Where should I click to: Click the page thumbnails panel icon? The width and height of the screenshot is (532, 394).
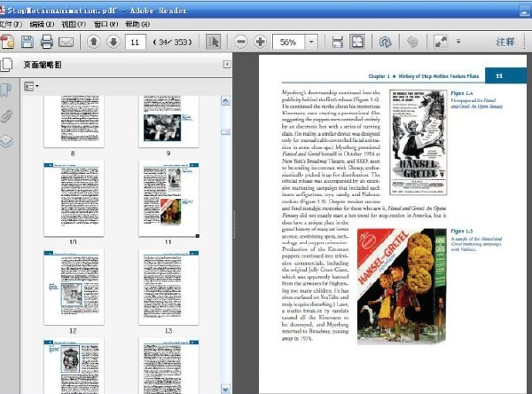6,65
